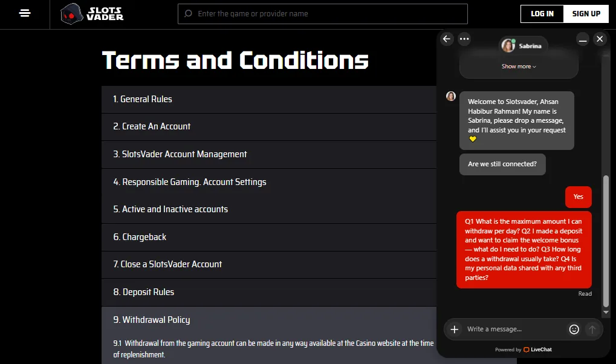Image resolution: width=616 pixels, height=364 pixels.
Task: Expand section 6. Chargeback
Action: 269,237
